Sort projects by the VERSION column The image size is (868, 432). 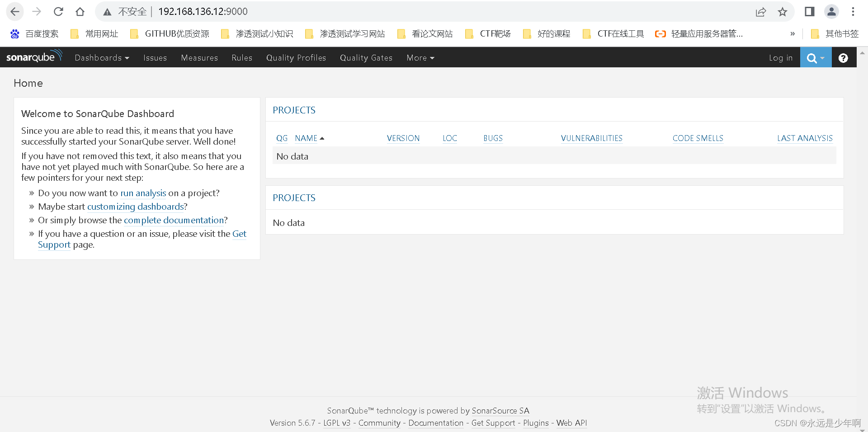(x=403, y=138)
